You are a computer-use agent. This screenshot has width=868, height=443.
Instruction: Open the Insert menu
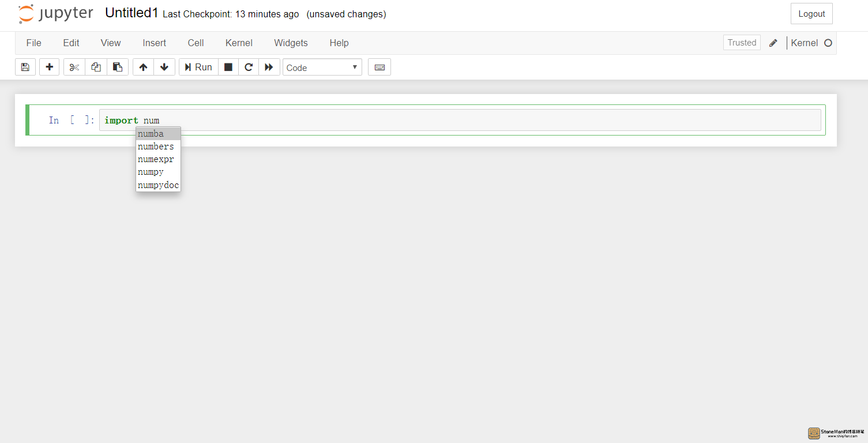tap(155, 43)
